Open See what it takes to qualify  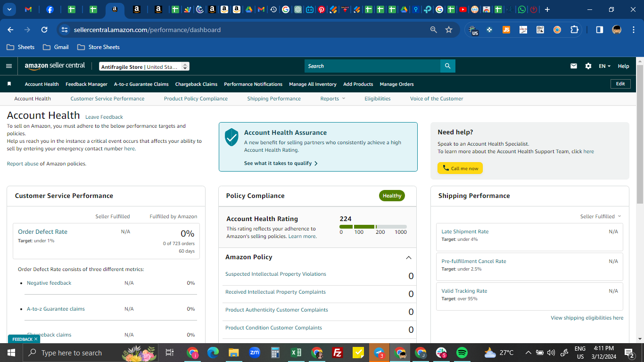[x=281, y=163]
